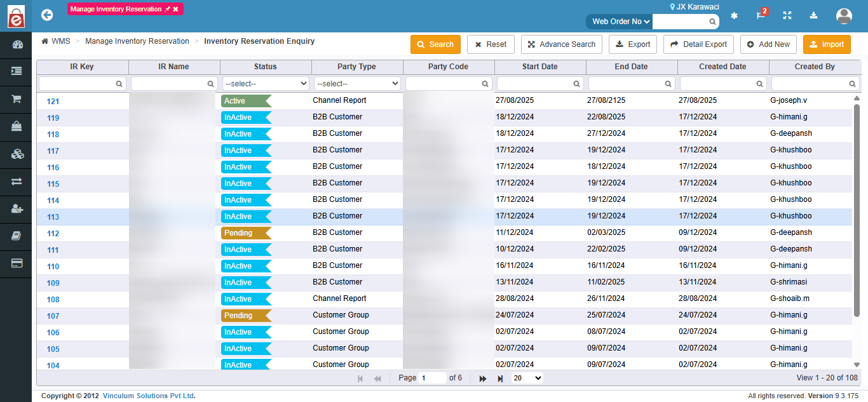Click G-joseph.v in Created By column

tap(788, 100)
